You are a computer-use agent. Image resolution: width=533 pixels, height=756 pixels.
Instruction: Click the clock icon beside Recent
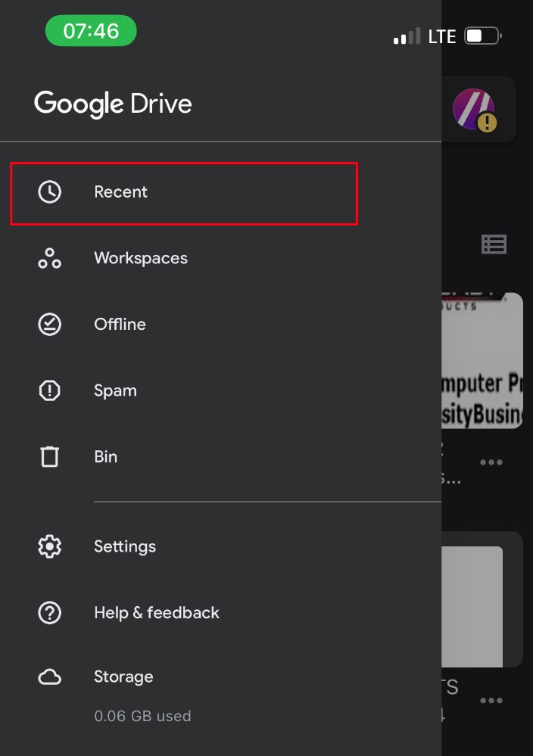click(50, 192)
